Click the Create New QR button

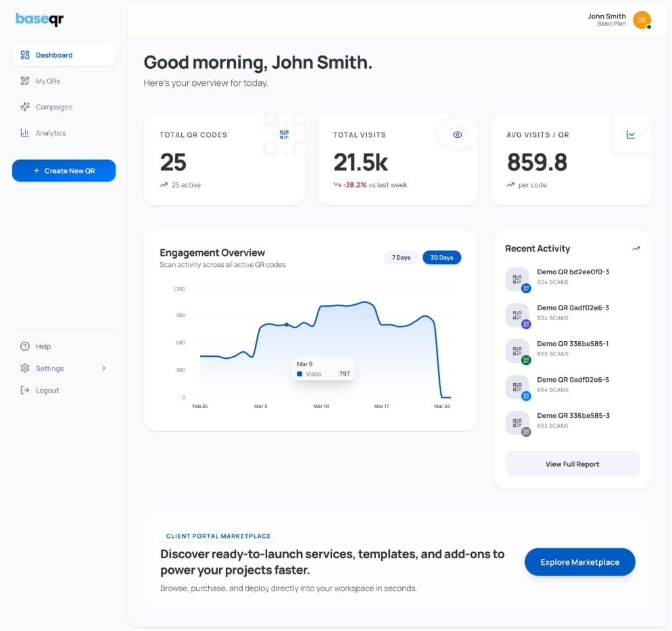click(x=64, y=171)
